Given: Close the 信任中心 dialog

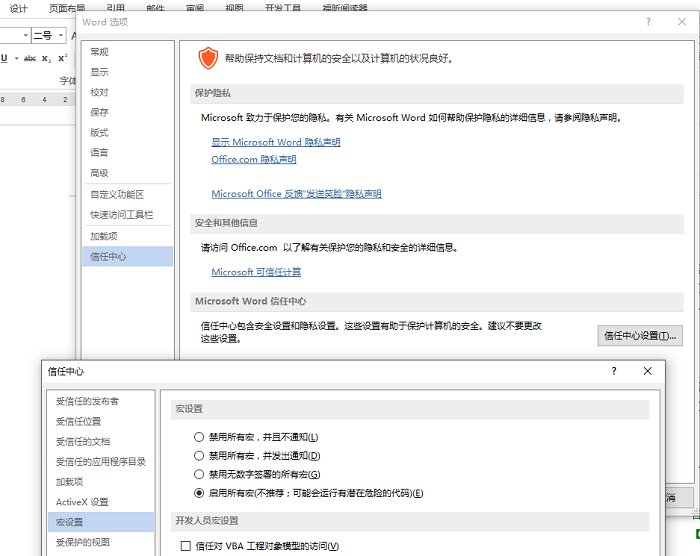Looking at the screenshot, I should [648, 371].
